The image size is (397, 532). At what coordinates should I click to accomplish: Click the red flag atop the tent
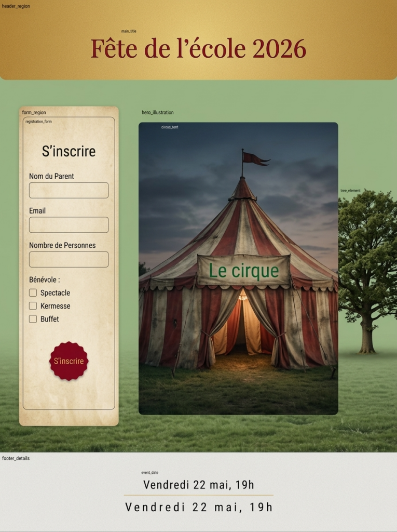point(255,158)
